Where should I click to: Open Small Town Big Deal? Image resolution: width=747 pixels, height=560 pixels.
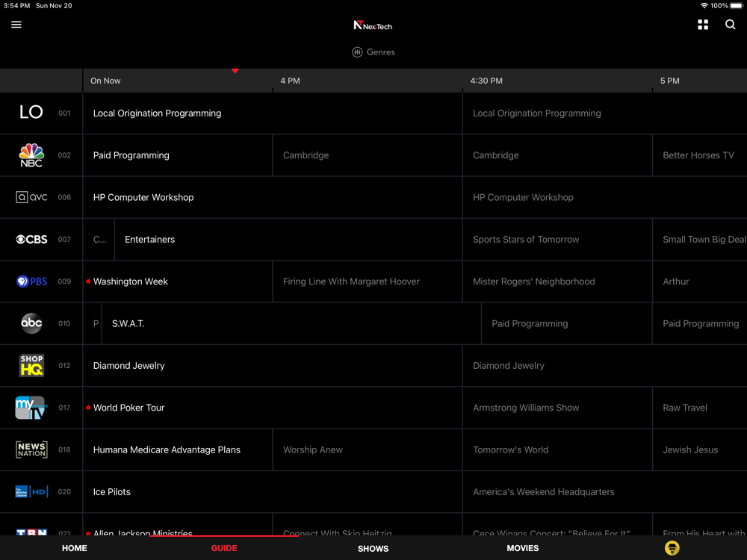(699, 240)
